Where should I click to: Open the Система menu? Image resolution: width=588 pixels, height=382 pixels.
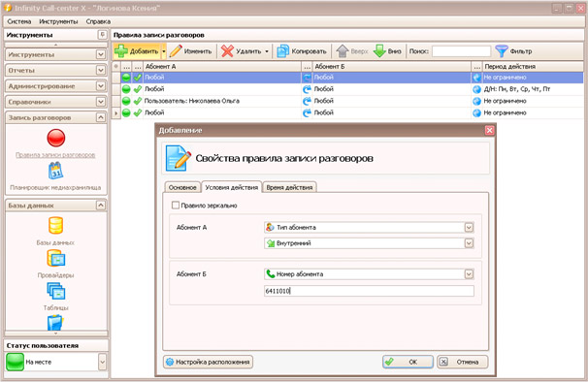(x=19, y=21)
